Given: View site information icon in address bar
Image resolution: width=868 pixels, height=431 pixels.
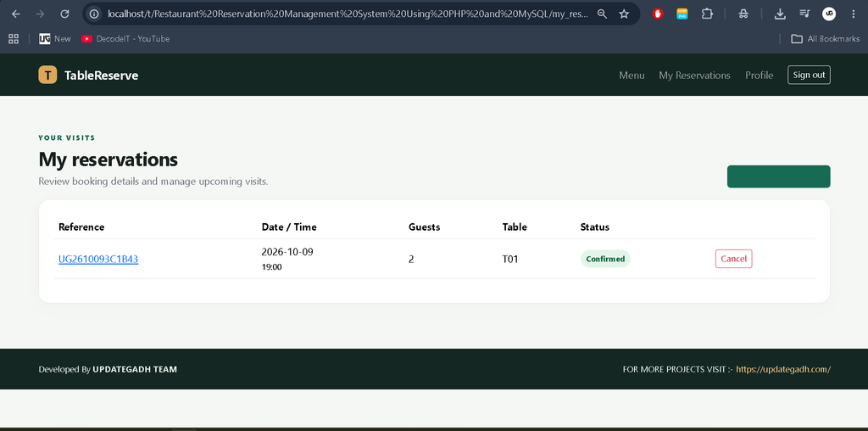Looking at the screenshot, I should (95, 14).
